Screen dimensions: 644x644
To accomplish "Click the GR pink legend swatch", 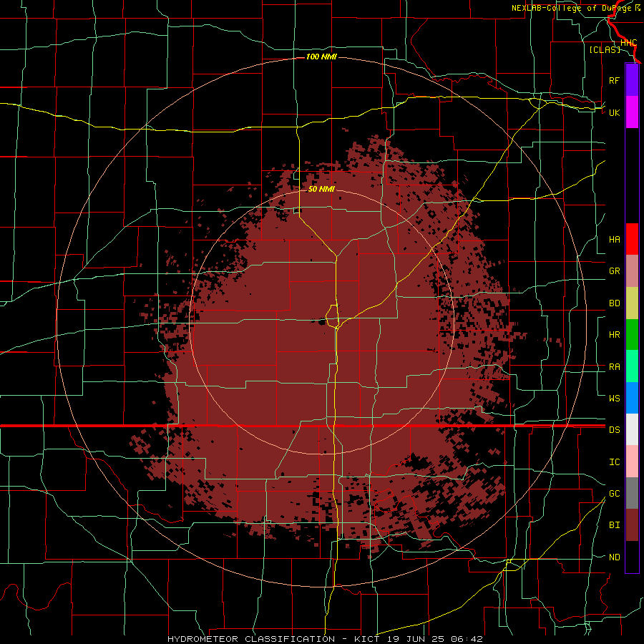I will pos(632,271).
